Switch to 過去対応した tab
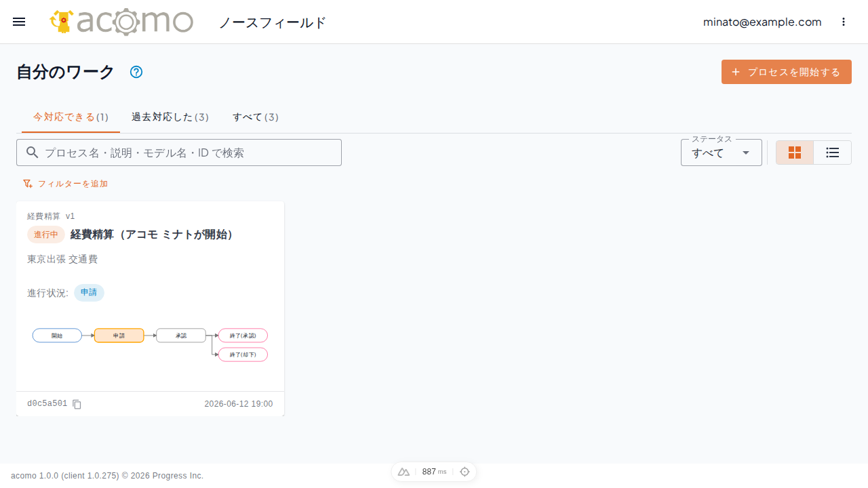This screenshot has width=868, height=488. click(x=170, y=117)
